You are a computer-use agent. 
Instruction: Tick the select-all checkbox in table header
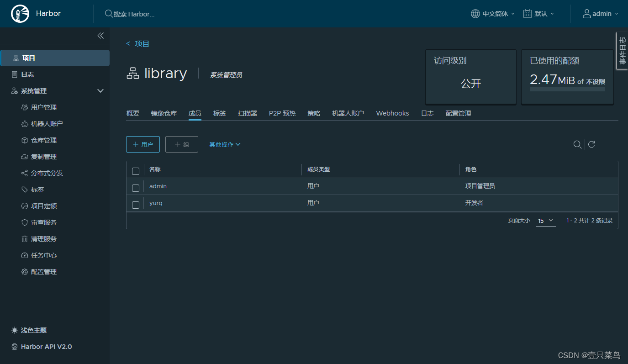[x=136, y=171]
